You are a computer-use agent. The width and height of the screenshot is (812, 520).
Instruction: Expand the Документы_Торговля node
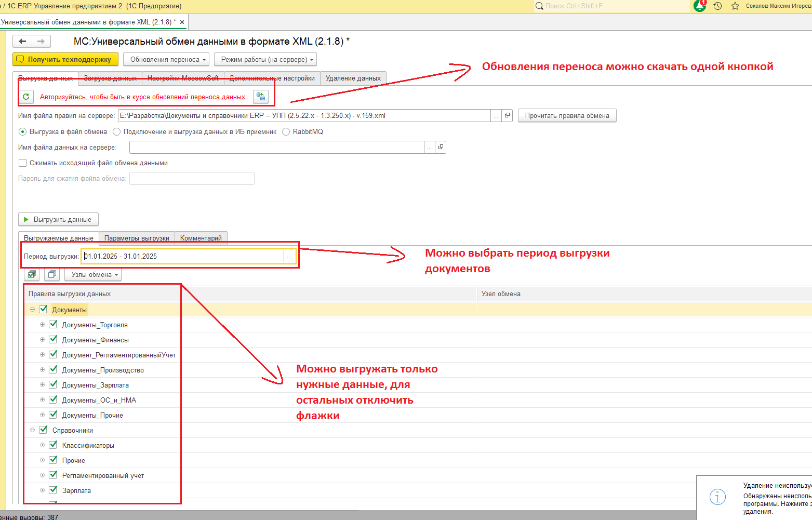tap(43, 325)
